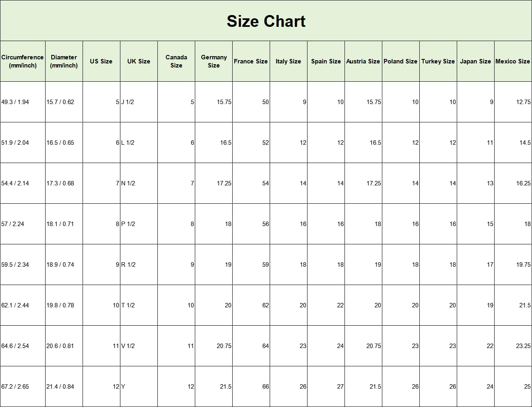Click the UK size cell 'Y'

pyautogui.click(x=139, y=387)
